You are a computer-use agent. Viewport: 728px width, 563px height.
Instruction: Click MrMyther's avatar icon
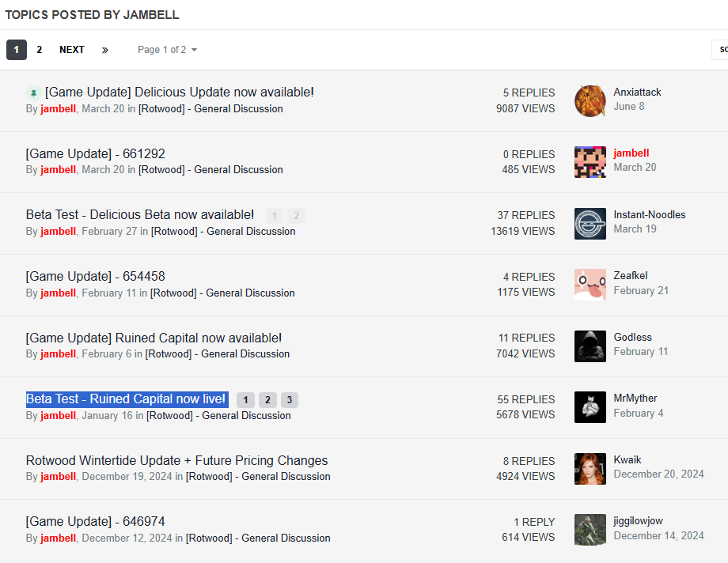coord(590,407)
